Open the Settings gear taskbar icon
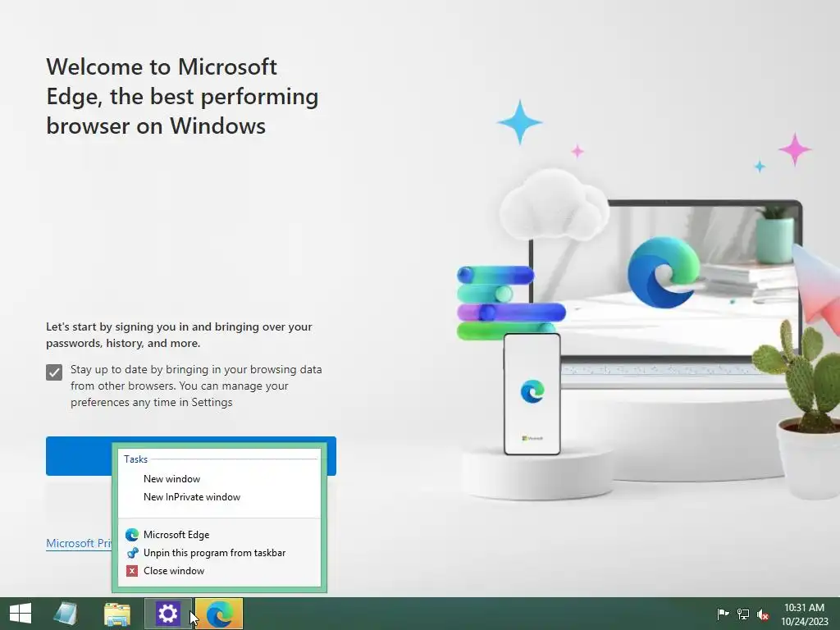The height and width of the screenshot is (630, 840). tap(167, 614)
